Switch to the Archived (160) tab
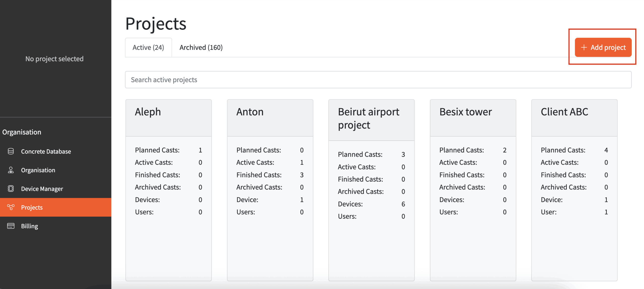 [x=201, y=47]
